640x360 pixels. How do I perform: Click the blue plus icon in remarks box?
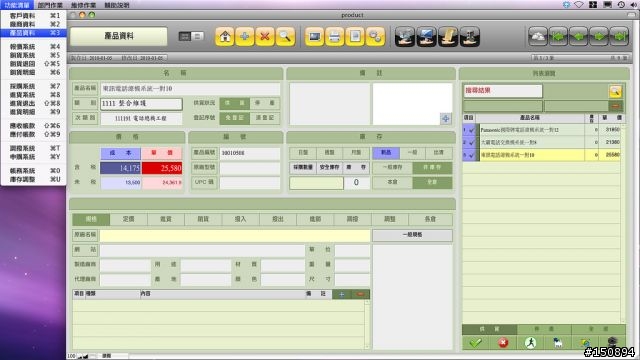point(445,118)
